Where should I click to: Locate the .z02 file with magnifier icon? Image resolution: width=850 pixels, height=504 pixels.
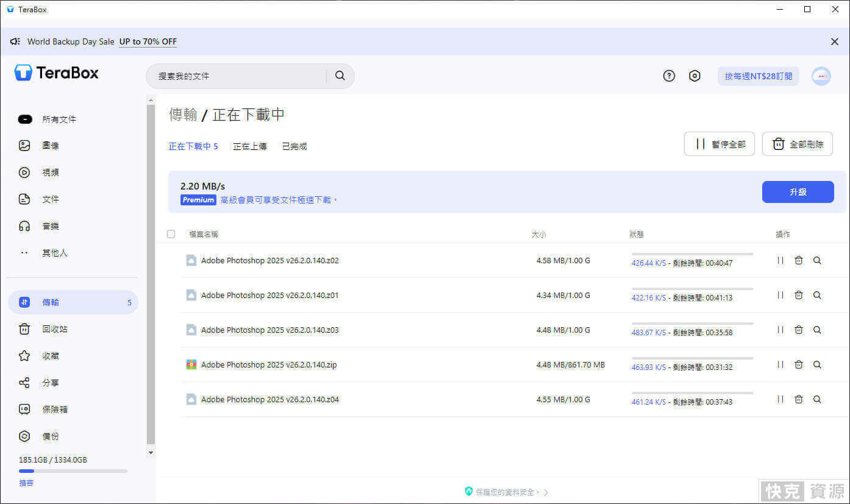pos(817,260)
